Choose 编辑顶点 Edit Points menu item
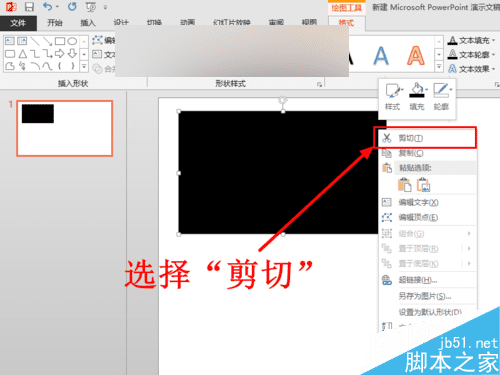The height and width of the screenshot is (375, 500). (428, 218)
